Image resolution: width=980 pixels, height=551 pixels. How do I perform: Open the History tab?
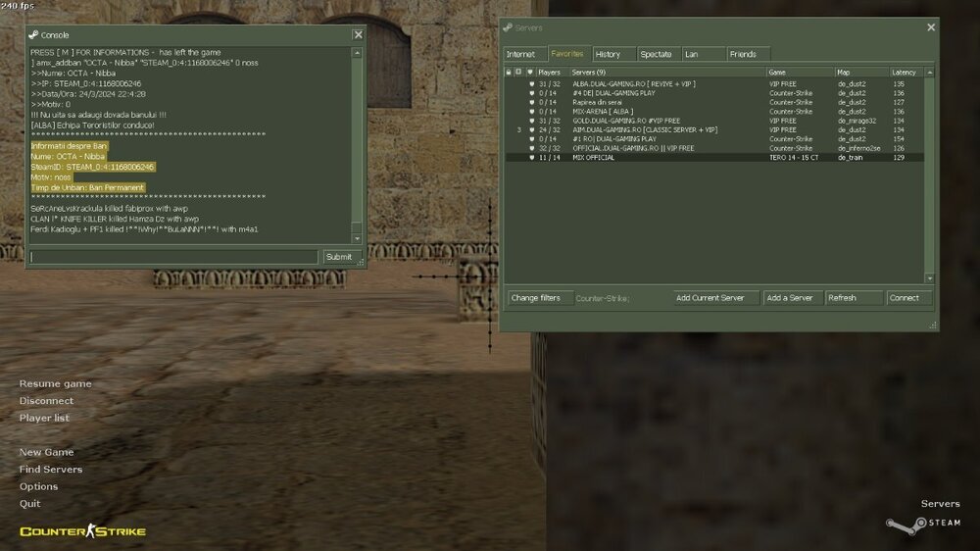coord(608,54)
